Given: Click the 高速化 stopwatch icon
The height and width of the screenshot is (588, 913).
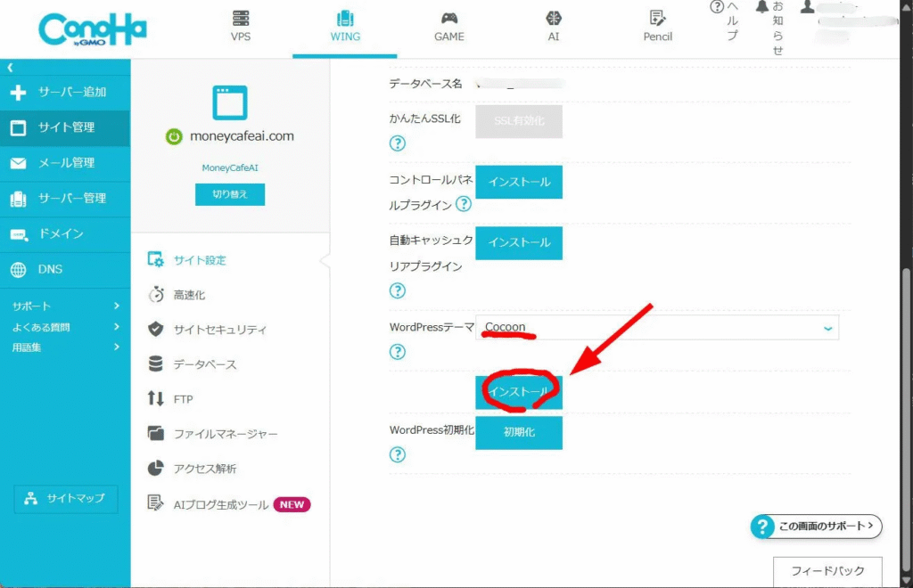Looking at the screenshot, I should click(x=155, y=294).
